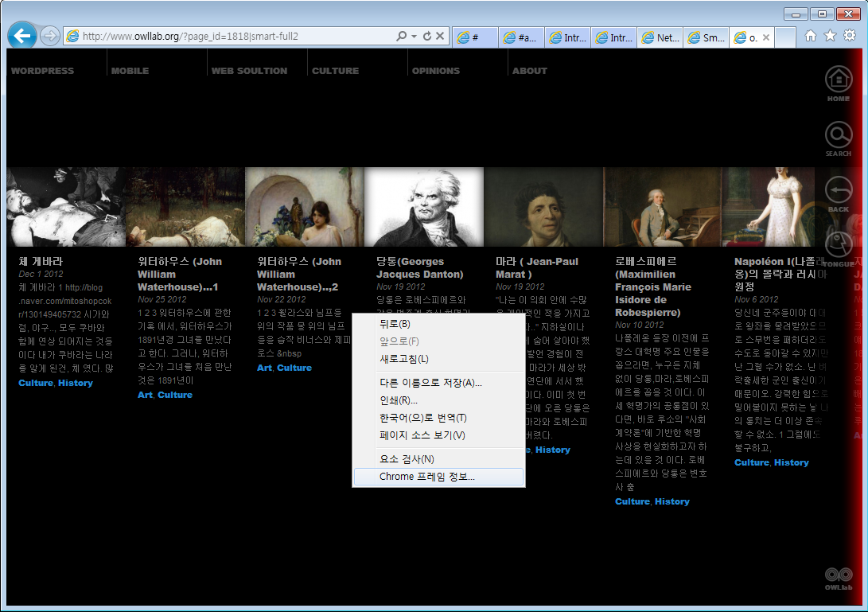The image size is (868, 612).
Task: Switch to the 'Sm...' browser tab
Action: point(706,37)
